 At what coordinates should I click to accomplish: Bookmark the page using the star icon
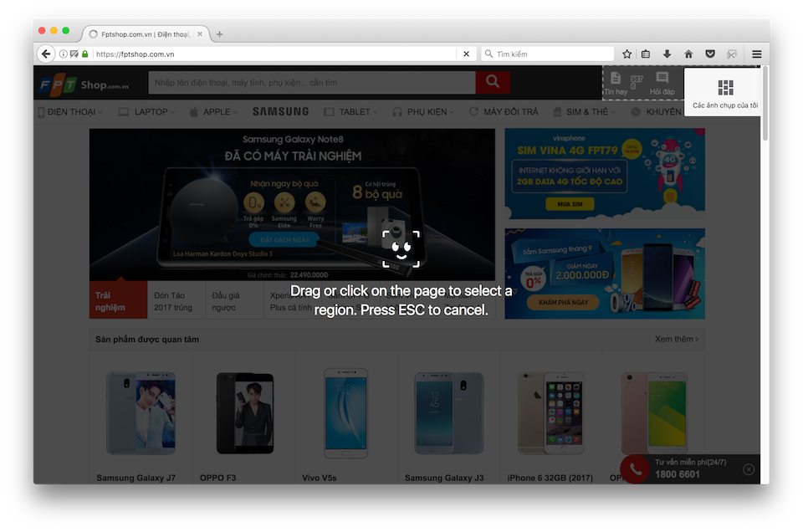pos(626,53)
